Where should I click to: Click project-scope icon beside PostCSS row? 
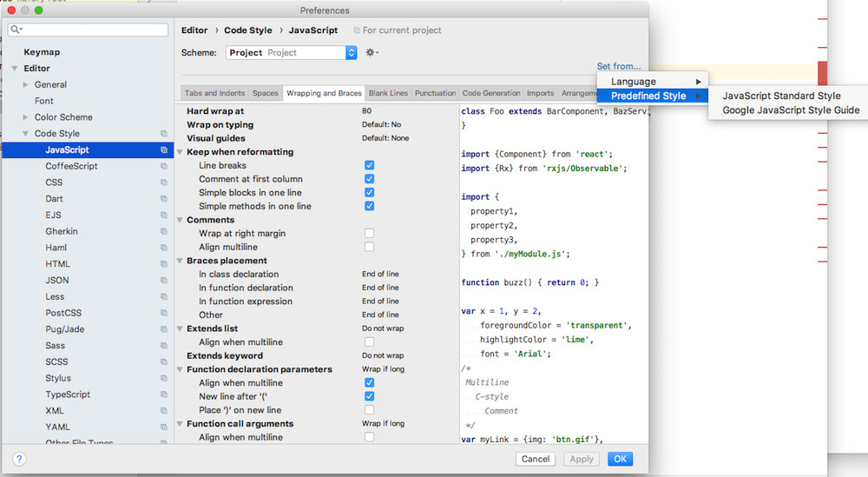click(x=164, y=313)
